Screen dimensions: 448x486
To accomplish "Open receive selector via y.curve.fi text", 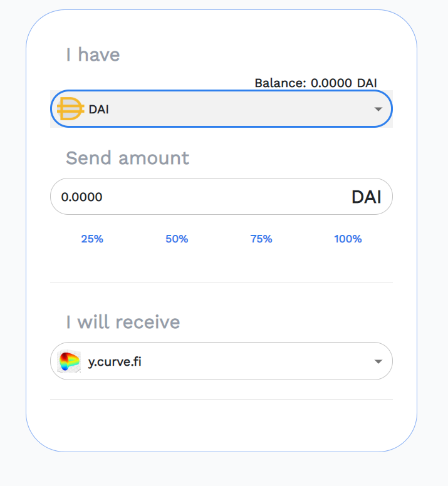I will coord(115,361).
